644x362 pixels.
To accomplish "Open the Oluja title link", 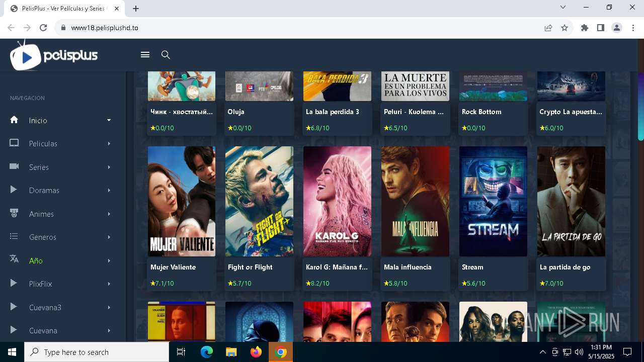I will pyautogui.click(x=236, y=112).
